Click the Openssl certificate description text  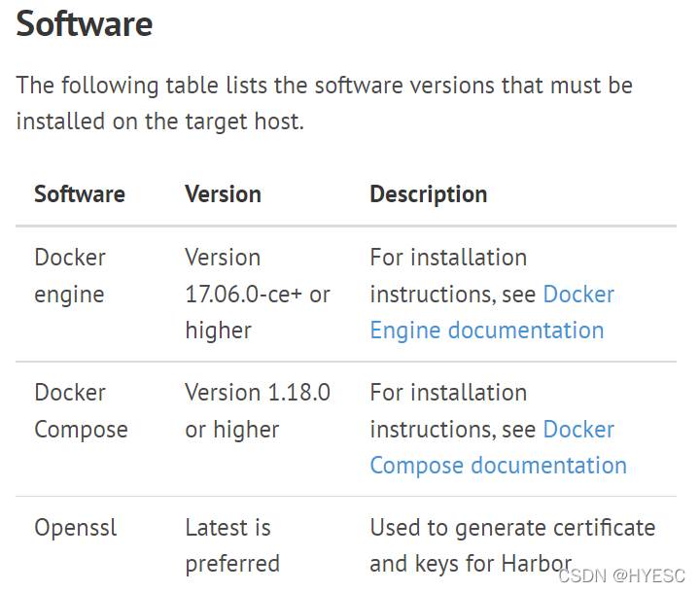click(x=512, y=545)
